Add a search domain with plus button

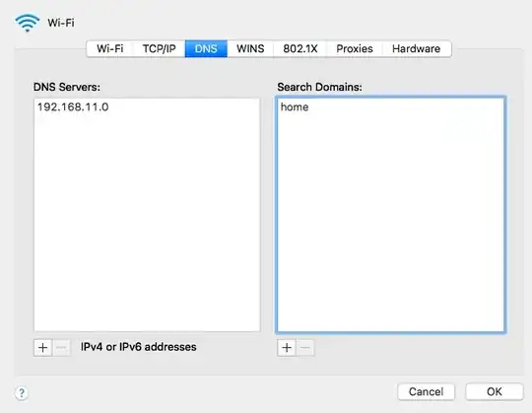coord(287,348)
